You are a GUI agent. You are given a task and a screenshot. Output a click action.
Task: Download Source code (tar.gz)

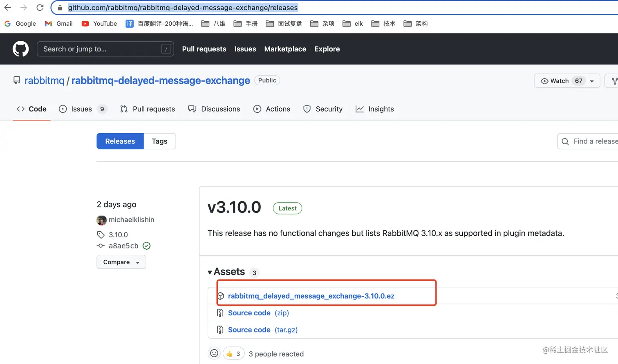tap(263, 330)
